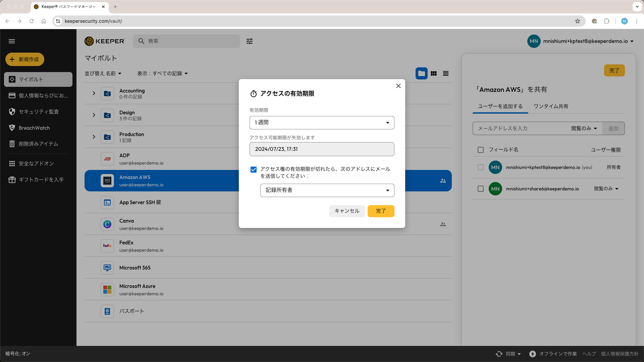The width and height of the screenshot is (644, 362).
Task: Uncheck the expiration email notification checkbox
Action: pyautogui.click(x=254, y=170)
